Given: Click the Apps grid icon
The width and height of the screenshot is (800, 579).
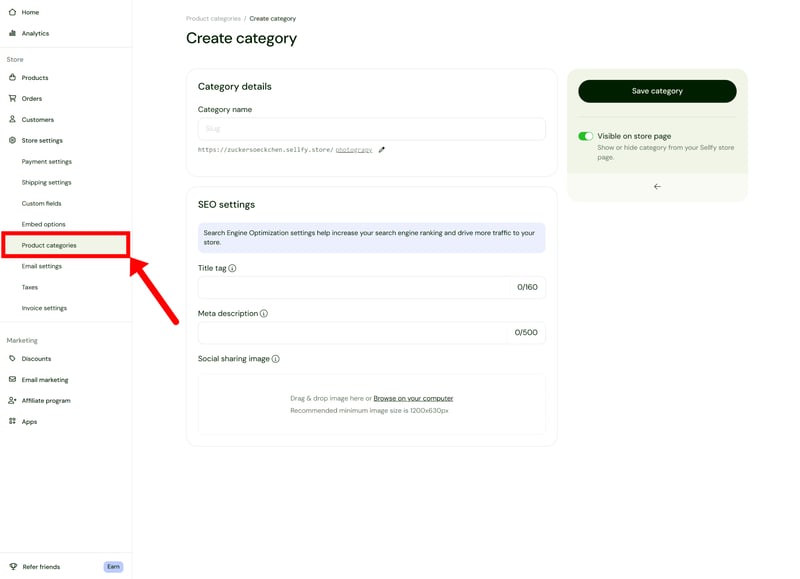Looking at the screenshot, I should [x=12, y=421].
